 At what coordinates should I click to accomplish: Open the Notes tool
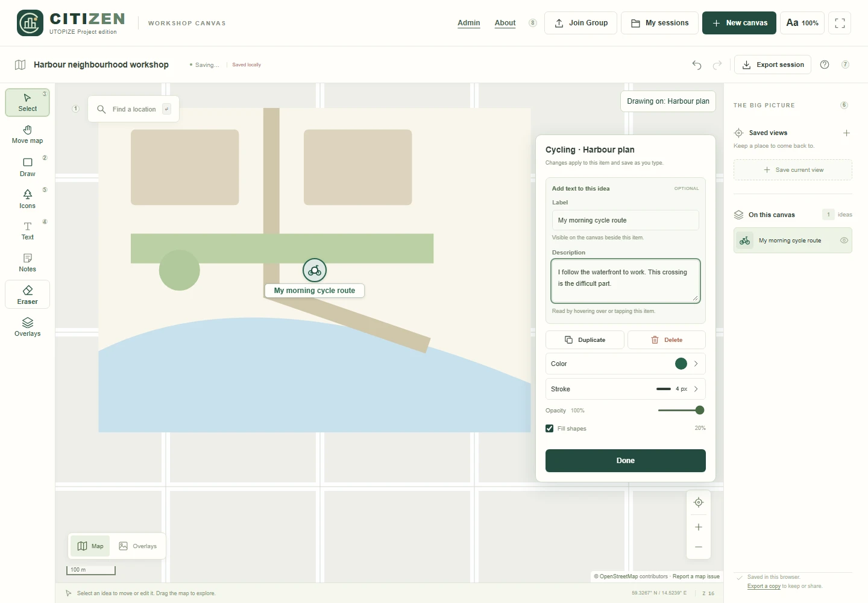(27, 263)
